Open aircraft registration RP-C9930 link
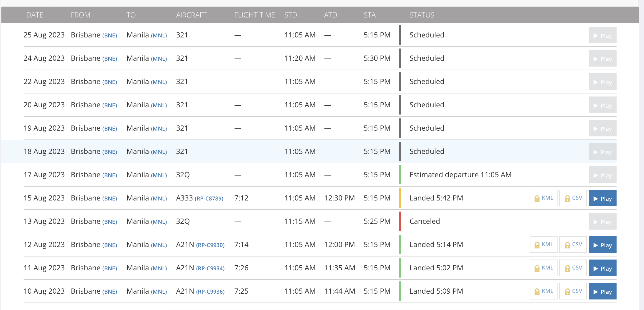Screen dimensions: 644x310 click(x=210, y=245)
